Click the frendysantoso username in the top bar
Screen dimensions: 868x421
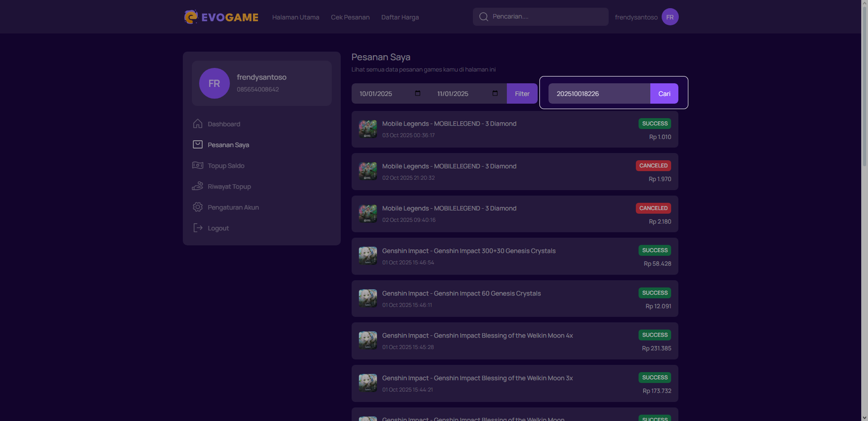[636, 17]
